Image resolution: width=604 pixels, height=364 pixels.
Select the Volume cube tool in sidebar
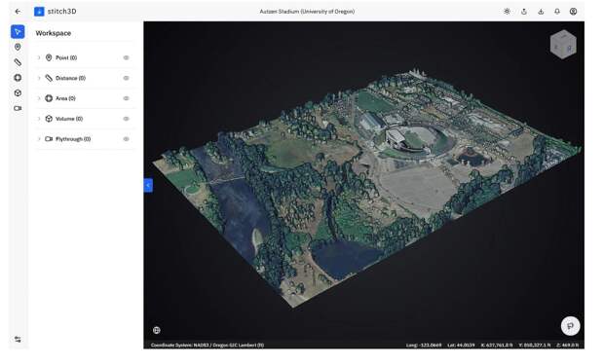tap(18, 93)
